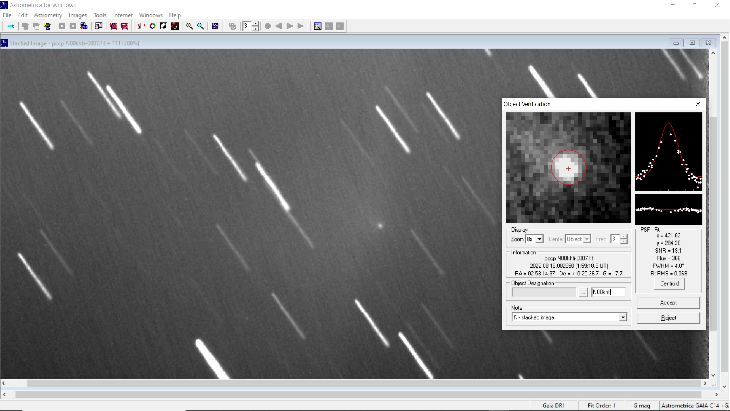Click the first red close-images toolbar icon
730x411 pixels.
(113, 26)
